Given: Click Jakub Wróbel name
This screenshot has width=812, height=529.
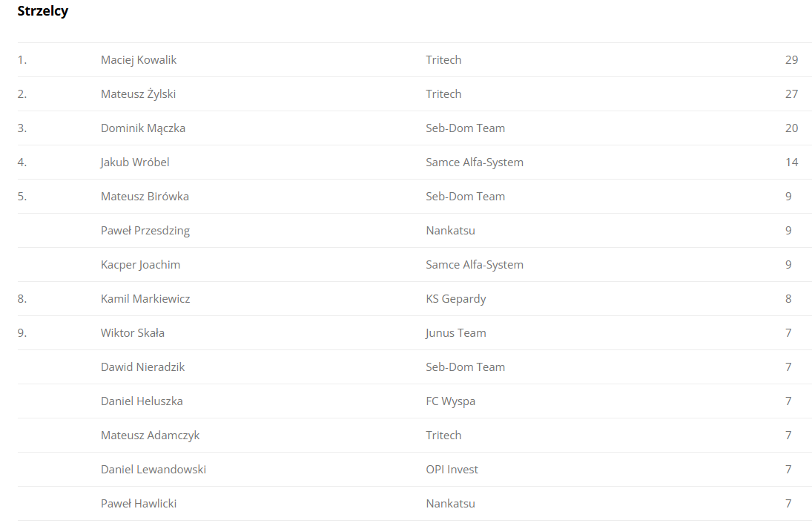Looking at the screenshot, I should 135,162.
